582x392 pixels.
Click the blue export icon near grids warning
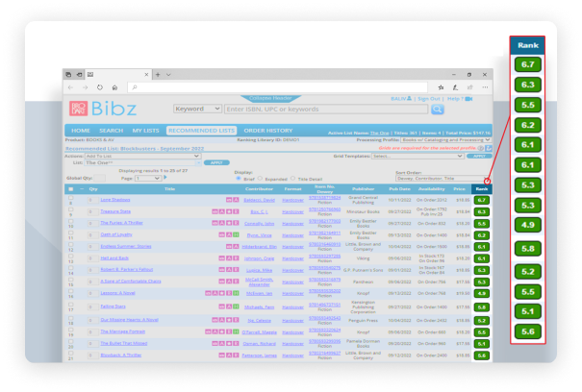point(489,148)
